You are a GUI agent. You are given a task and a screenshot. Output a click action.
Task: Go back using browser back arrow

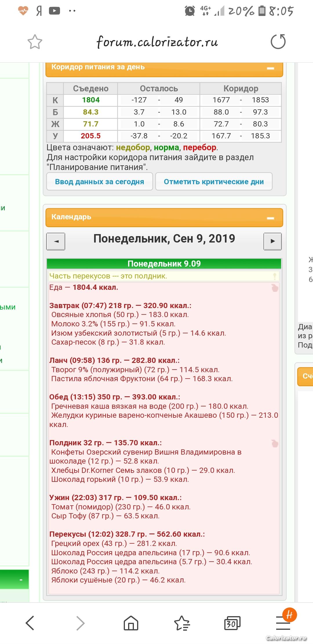(30, 623)
